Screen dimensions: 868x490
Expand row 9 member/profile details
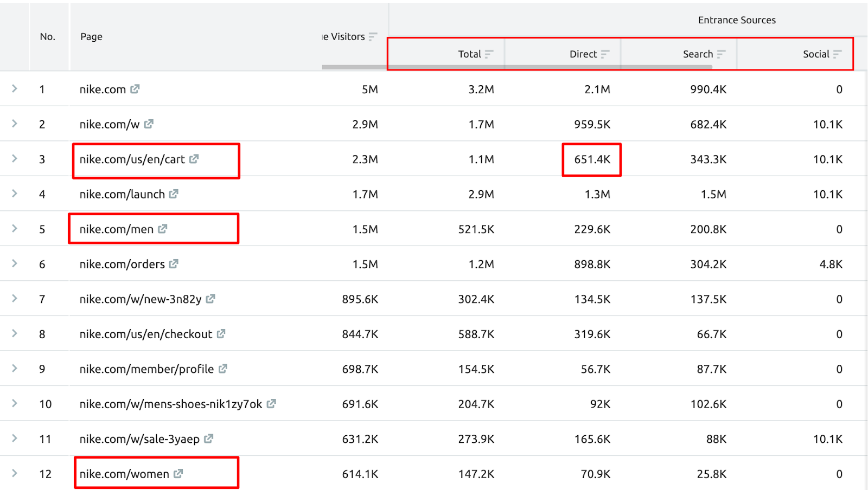coord(15,368)
